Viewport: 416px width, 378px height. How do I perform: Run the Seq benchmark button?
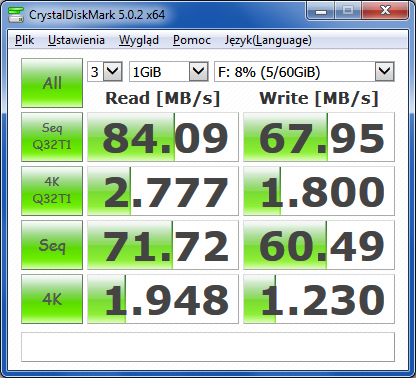(52, 245)
